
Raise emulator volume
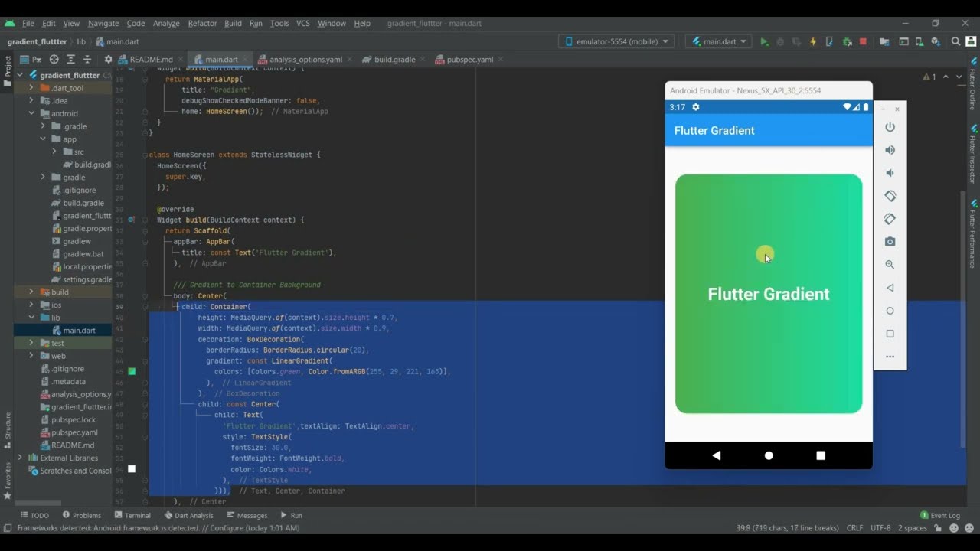(x=890, y=150)
